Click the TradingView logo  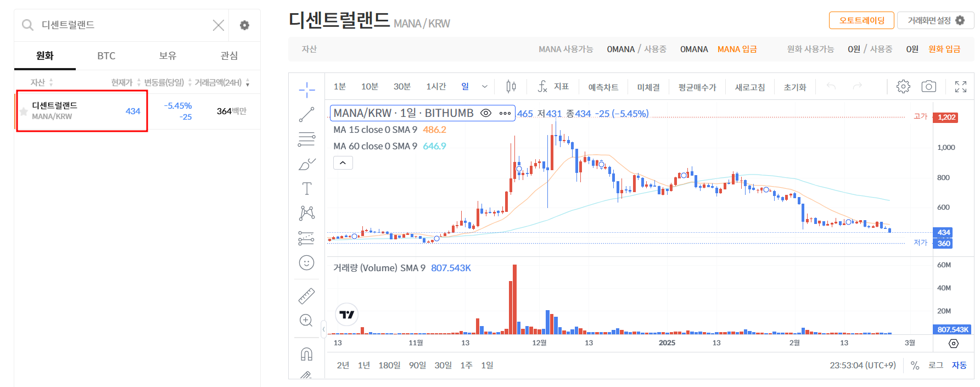[346, 315]
